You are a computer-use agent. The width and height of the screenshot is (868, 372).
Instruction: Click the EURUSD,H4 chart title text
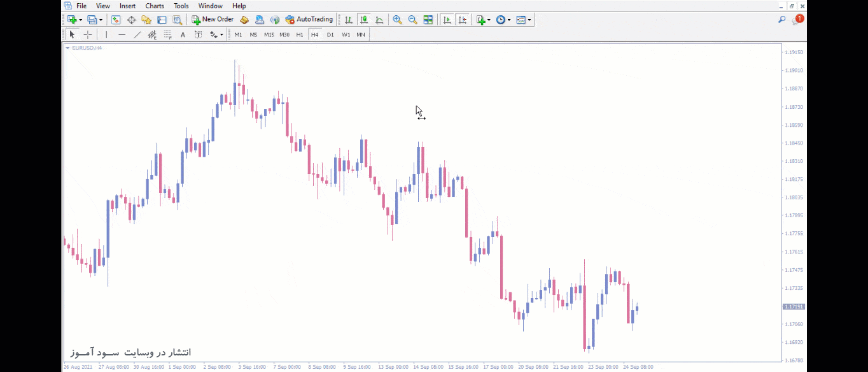pos(87,48)
